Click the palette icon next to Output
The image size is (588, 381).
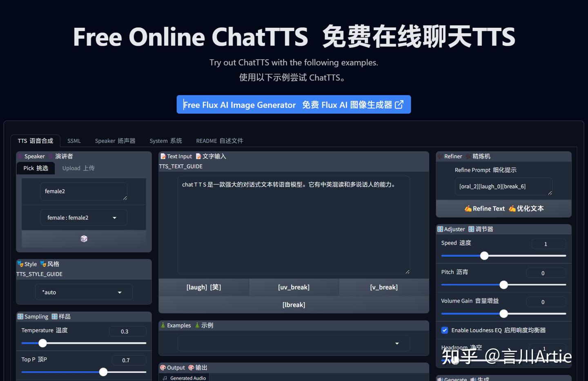(163, 368)
